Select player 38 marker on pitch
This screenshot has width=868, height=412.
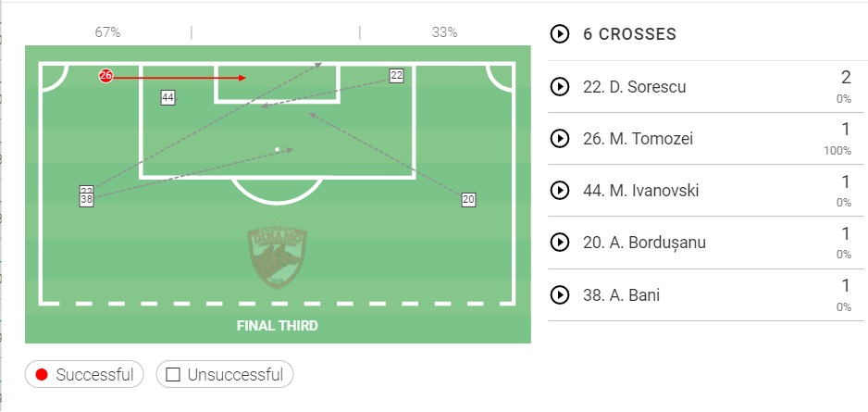click(86, 199)
